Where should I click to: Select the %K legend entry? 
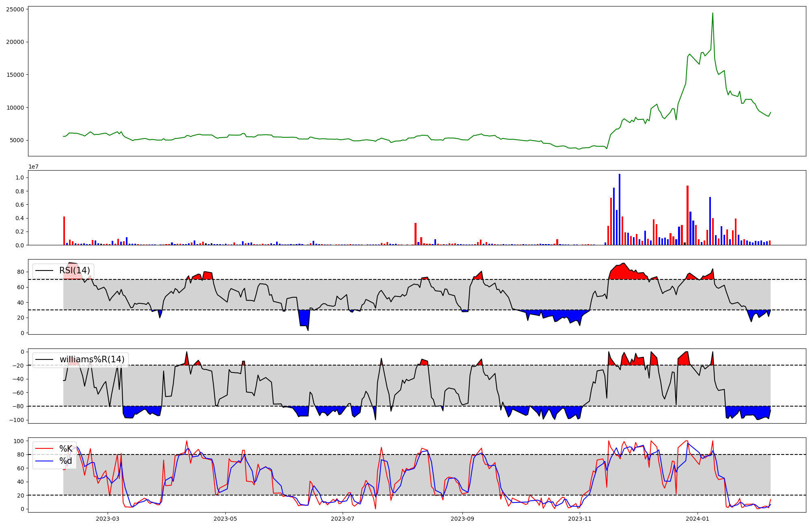click(x=66, y=449)
